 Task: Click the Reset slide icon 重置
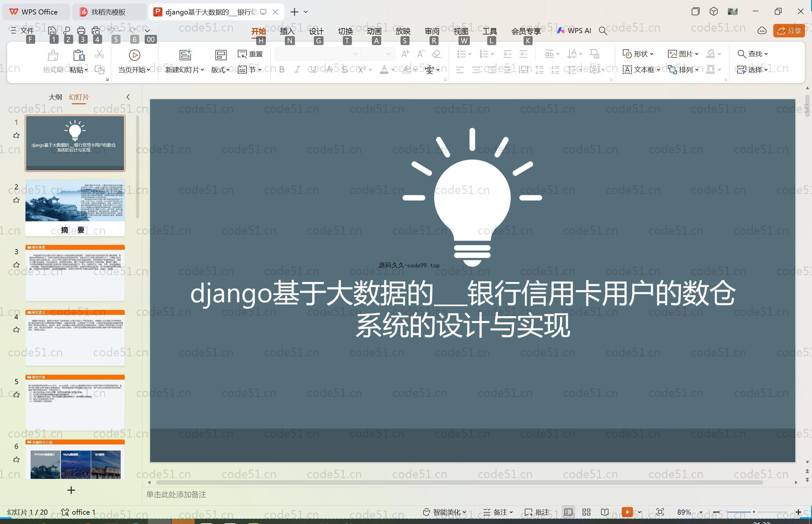(250, 54)
